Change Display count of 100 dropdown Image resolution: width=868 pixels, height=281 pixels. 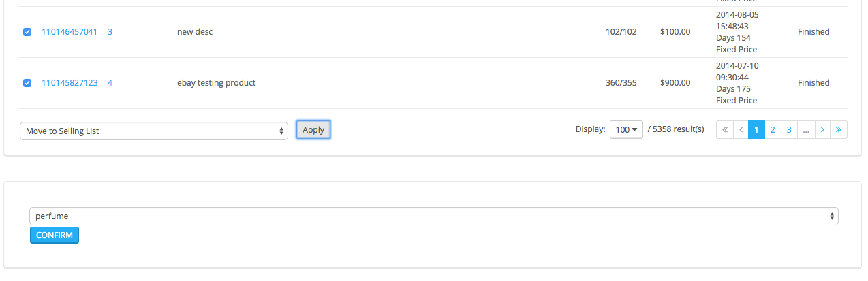[x=626, y=129]
